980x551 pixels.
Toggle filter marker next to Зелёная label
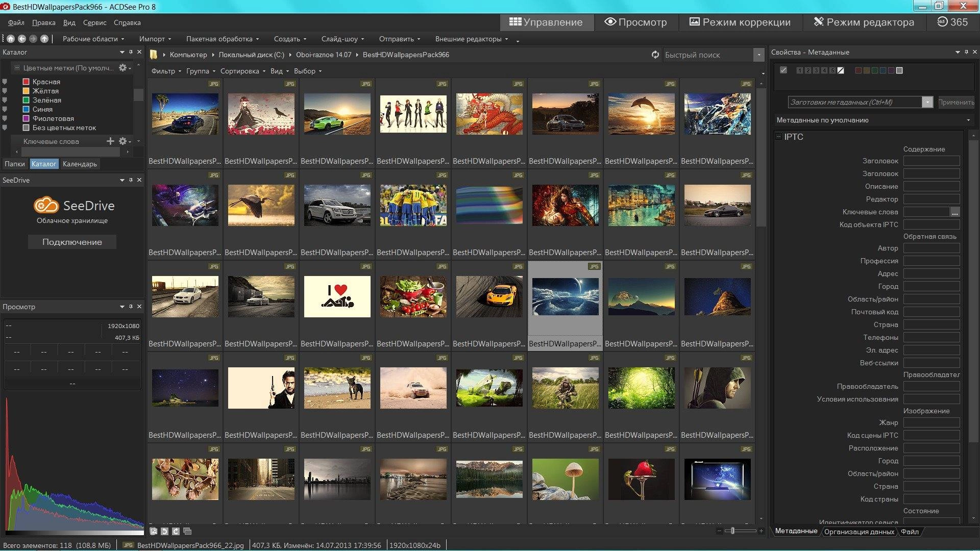[x=5, y=100]
